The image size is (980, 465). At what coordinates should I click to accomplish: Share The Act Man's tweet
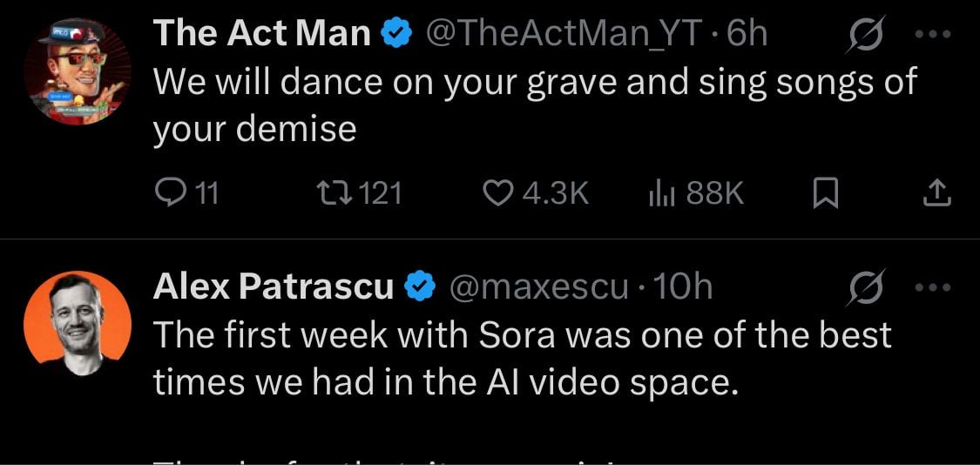(x=936, y=192)
